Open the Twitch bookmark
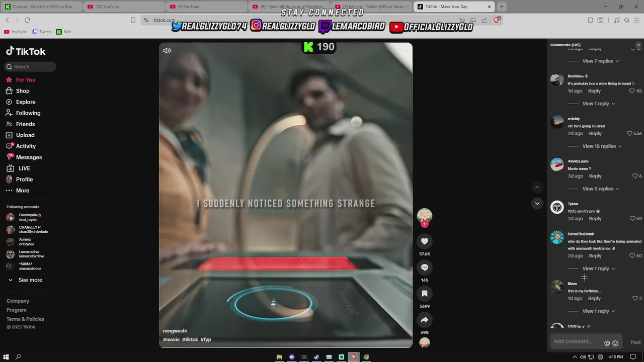 coord(42,32)
